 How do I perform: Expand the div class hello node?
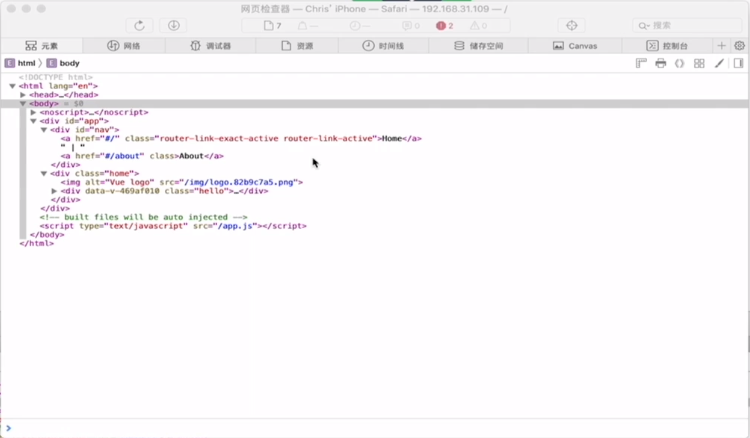(x=54, y=191)
